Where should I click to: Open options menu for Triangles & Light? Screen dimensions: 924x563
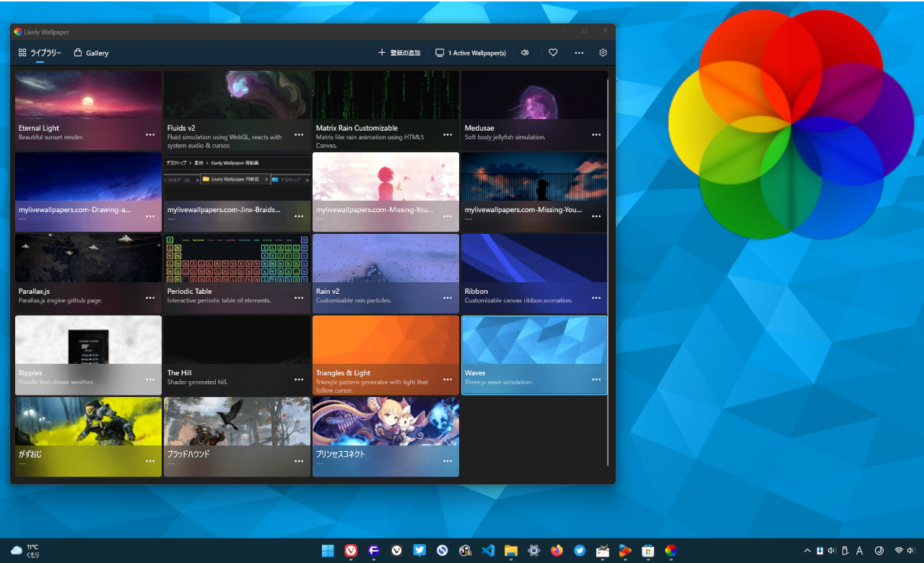448,379
